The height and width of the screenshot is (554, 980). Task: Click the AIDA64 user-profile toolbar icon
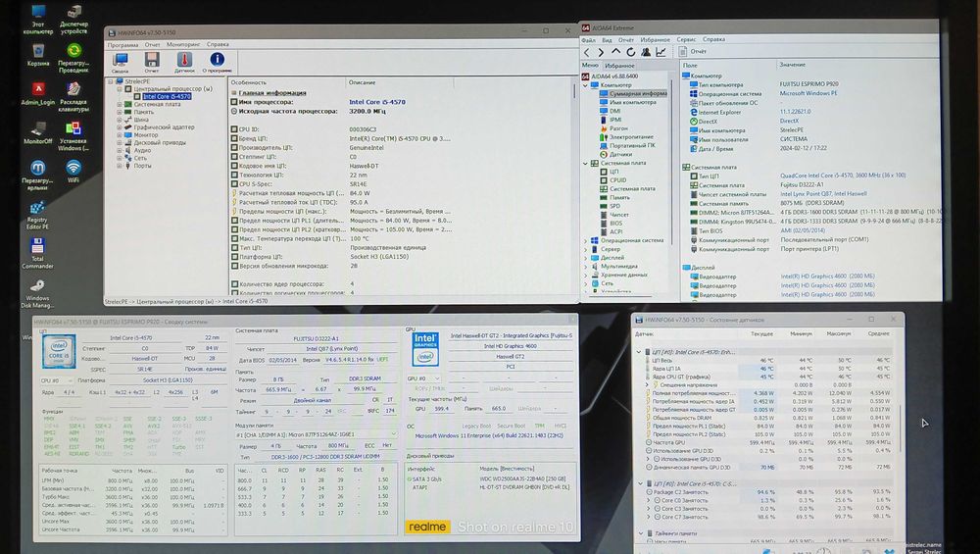646,52
